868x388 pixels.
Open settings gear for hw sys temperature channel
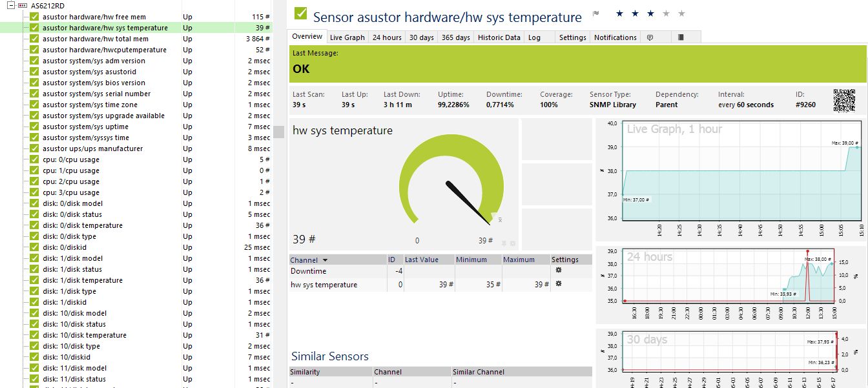(559, 284)
